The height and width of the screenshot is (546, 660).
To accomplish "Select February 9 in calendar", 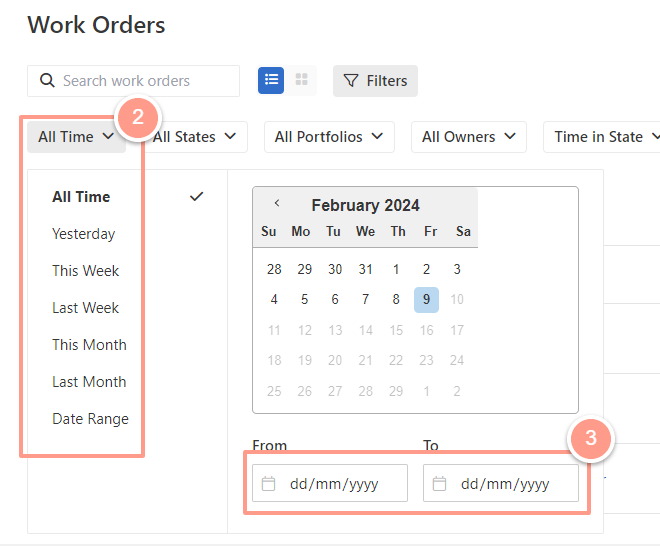I will (x=426, y=300).
